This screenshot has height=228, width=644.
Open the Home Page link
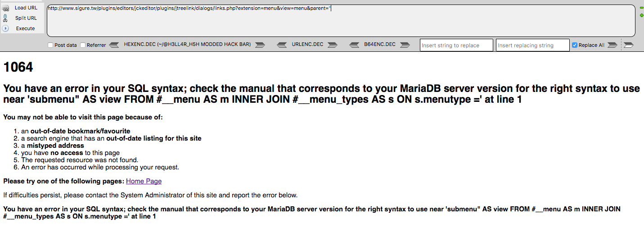pos(144,181)
